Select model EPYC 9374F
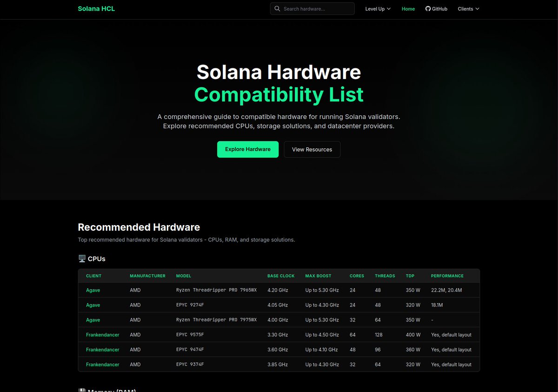 coord(190,365)
